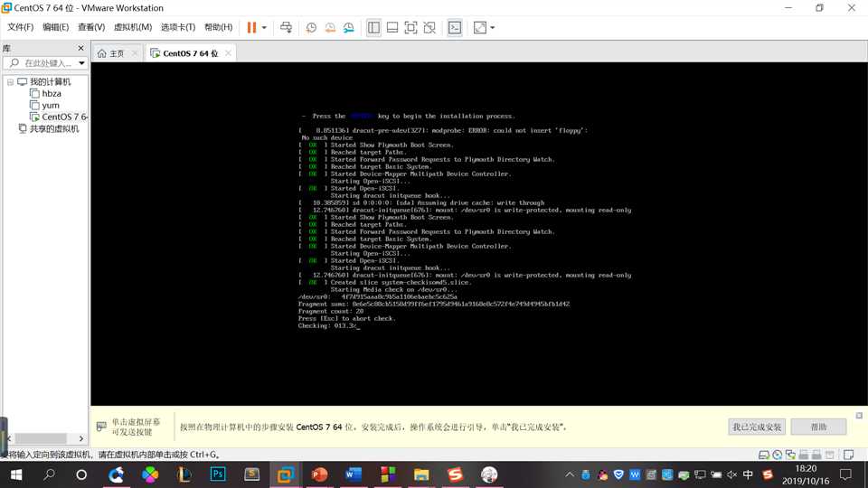Open the stretch display dropdown arrow
The height and width of the screenshot is (488, 868).
(492, 28)
